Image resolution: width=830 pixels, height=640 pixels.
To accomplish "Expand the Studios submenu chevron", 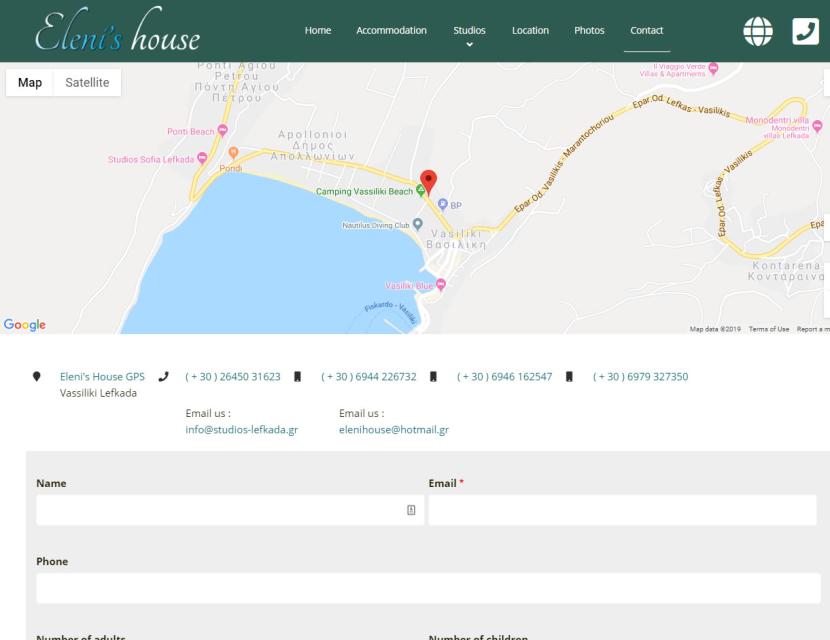I will click(x=469, y=44).
